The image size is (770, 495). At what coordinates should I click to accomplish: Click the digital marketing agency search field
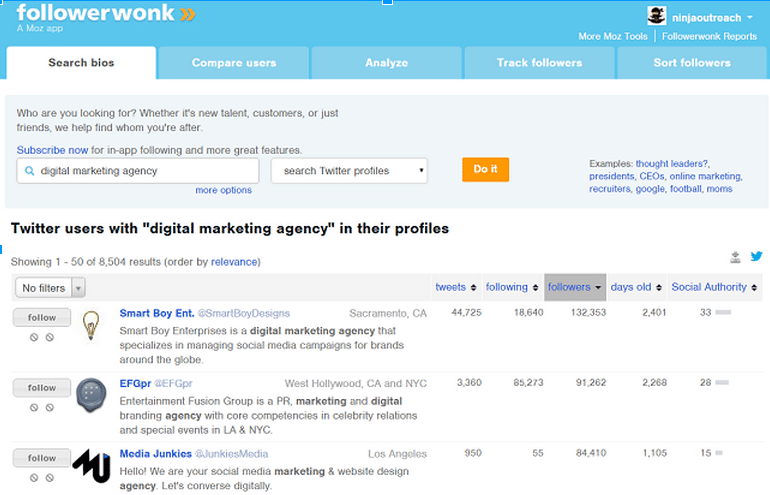pos(138,171)
